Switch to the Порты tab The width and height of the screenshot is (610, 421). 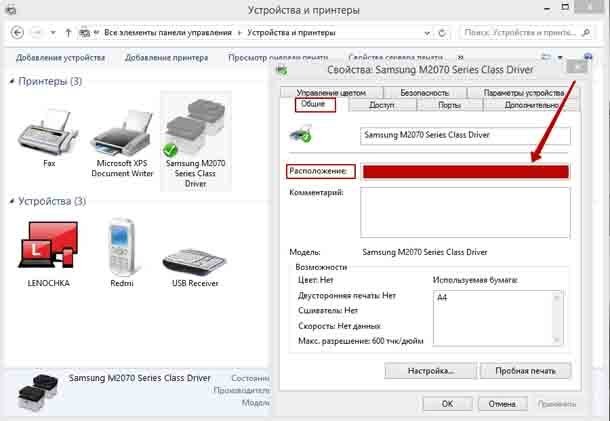pyautogui.click(x=449, y=105)
